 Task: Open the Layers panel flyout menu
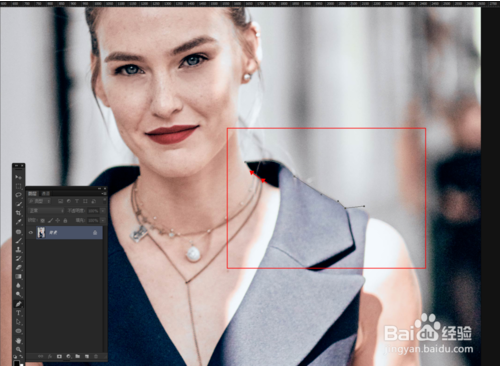click(104, 194)
